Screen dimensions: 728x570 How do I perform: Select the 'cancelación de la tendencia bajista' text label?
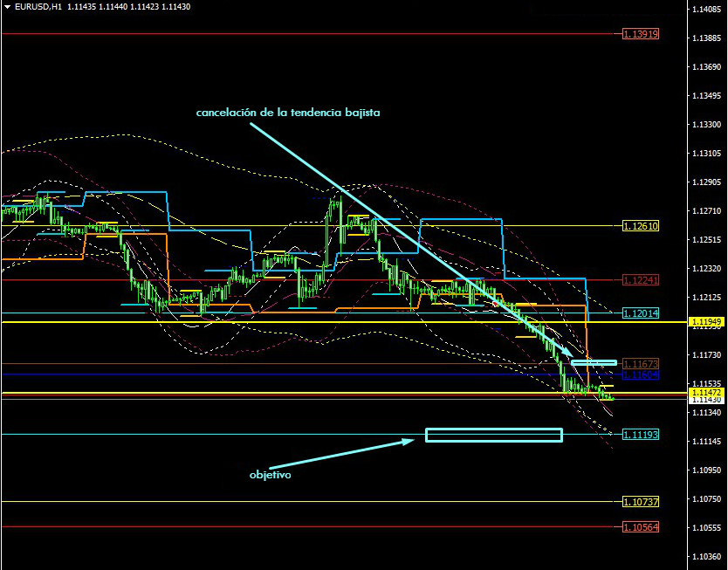pyautogui.click(x=287, y=113)
